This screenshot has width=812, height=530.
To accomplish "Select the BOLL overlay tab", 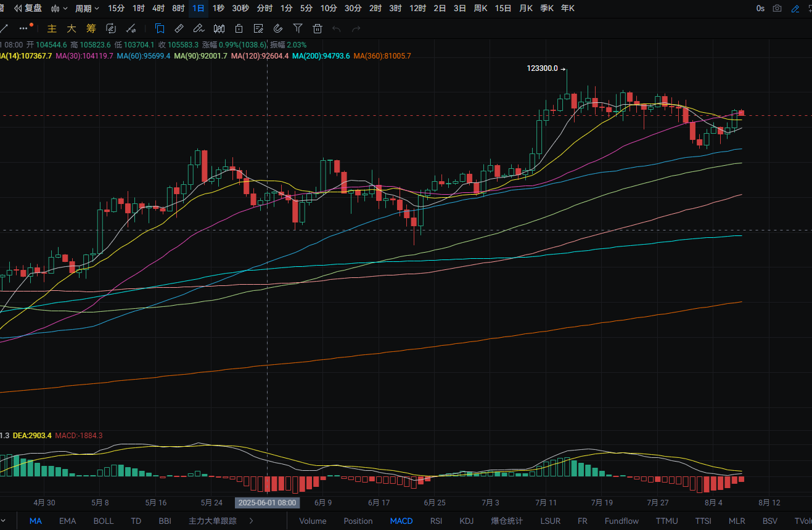I will 104,521.
